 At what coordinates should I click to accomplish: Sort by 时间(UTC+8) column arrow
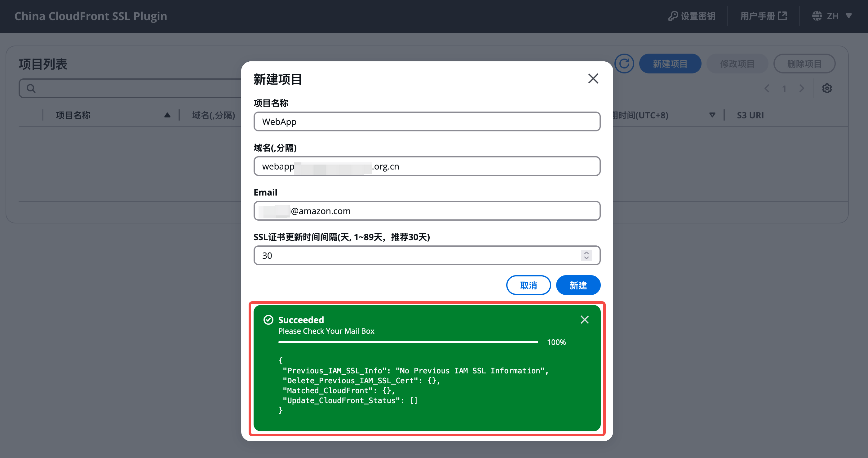[712, 115]
